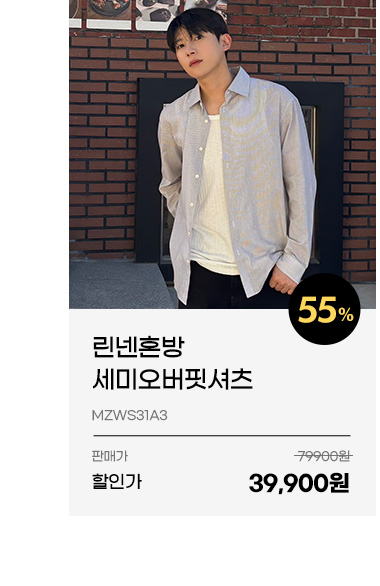
Task: Click the divider line under the product code
Action: click(222, 435)
